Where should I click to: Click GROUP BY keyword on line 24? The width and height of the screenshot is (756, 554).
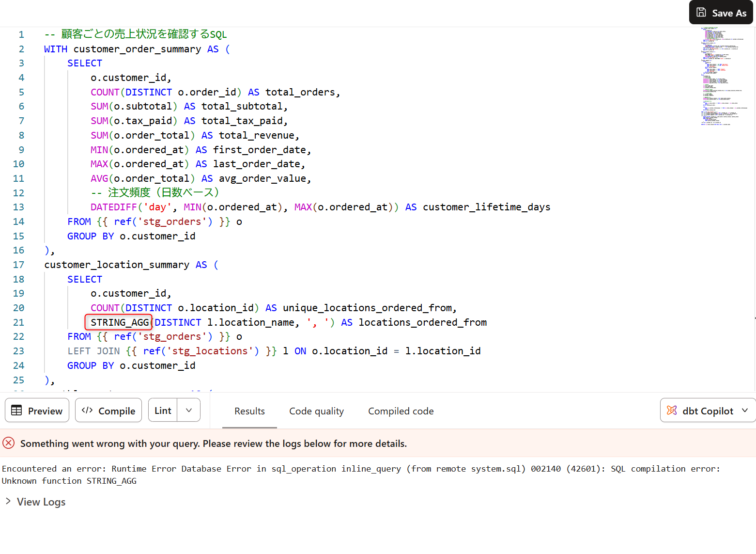coord(91,365)
